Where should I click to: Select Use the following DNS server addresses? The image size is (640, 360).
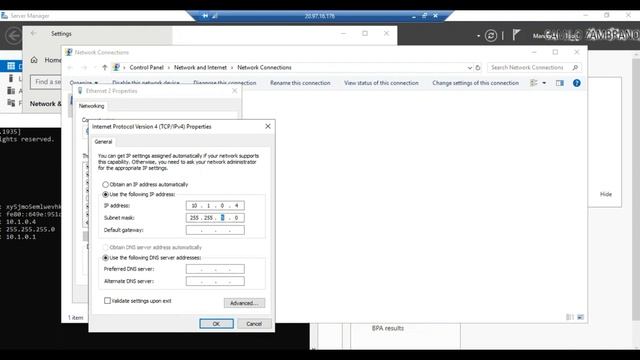point(105,258)
